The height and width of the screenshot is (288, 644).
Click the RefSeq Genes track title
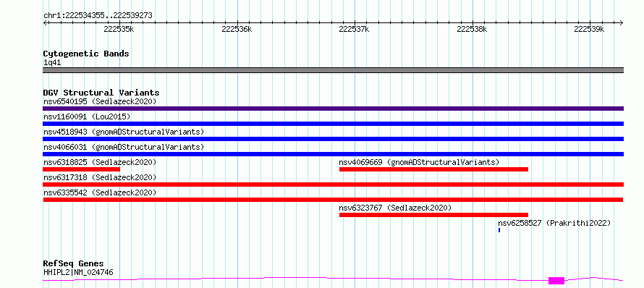(x=73, y=264)
